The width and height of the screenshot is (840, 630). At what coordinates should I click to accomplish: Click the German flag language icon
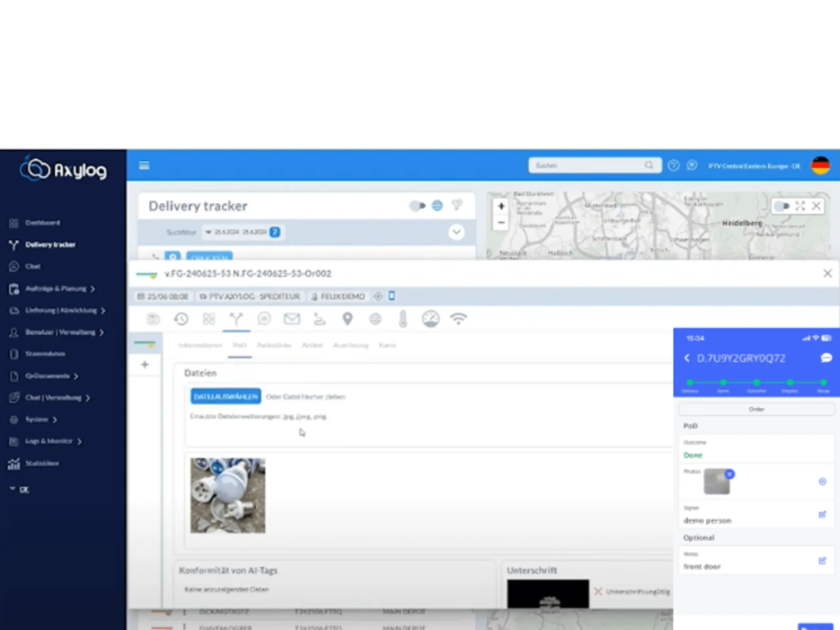pos(820,166)
